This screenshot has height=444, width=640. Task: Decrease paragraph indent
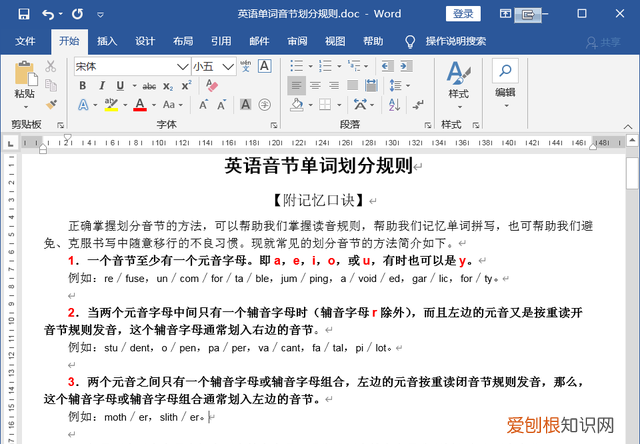click(x=387, y=66)
